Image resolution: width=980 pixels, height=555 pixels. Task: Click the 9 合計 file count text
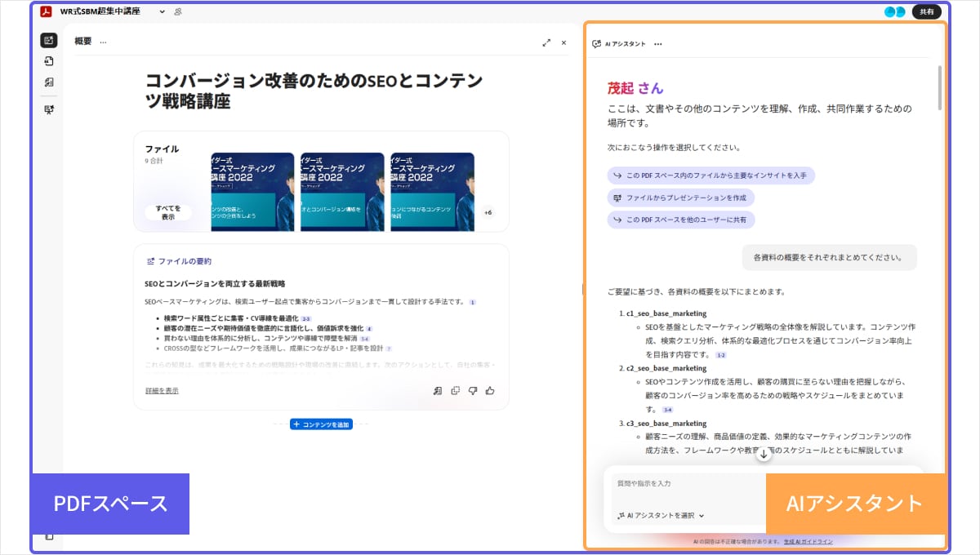pyautogui.click(x=154, y=161)
